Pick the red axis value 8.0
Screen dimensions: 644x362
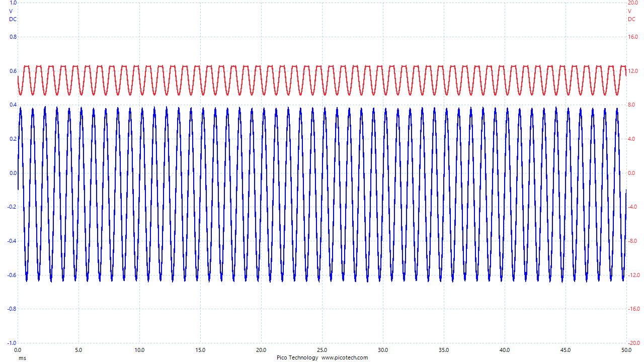coord(631,105)
